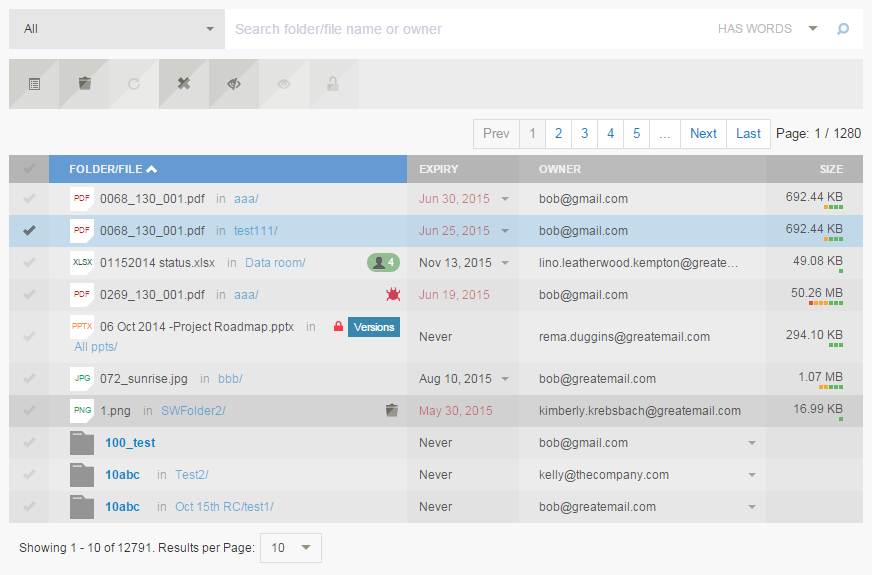Go to page 3 in pagination
Screen dimensions: 872x575
584,133
